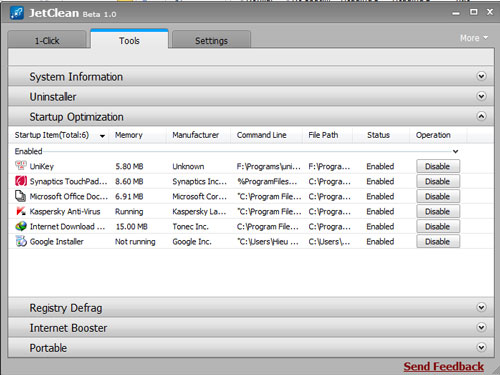Open the Startup Item sort dropdown arrow
Image resolution: width=500 pixels, height=375 pixels.
(x=102, y=136)
